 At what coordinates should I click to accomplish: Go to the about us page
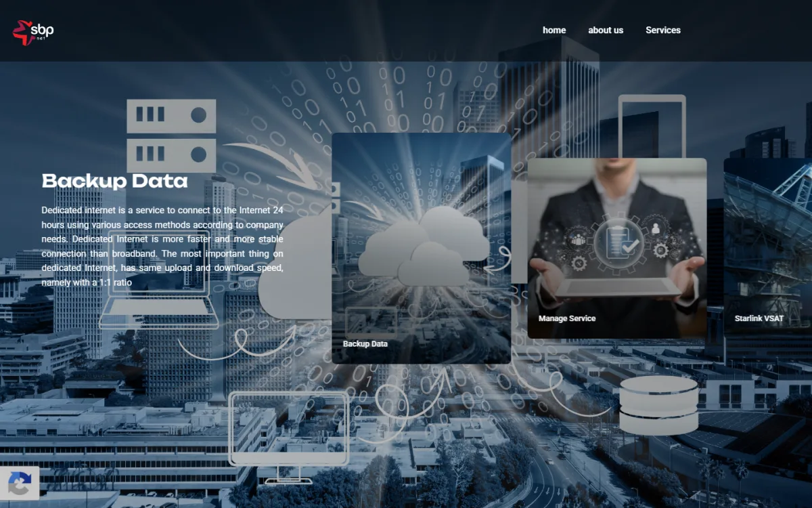[x=606, y=30]
